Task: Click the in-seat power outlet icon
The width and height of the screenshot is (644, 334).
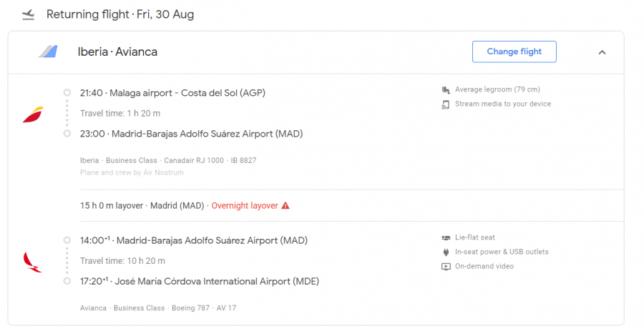Action: [x=447, y=252]
